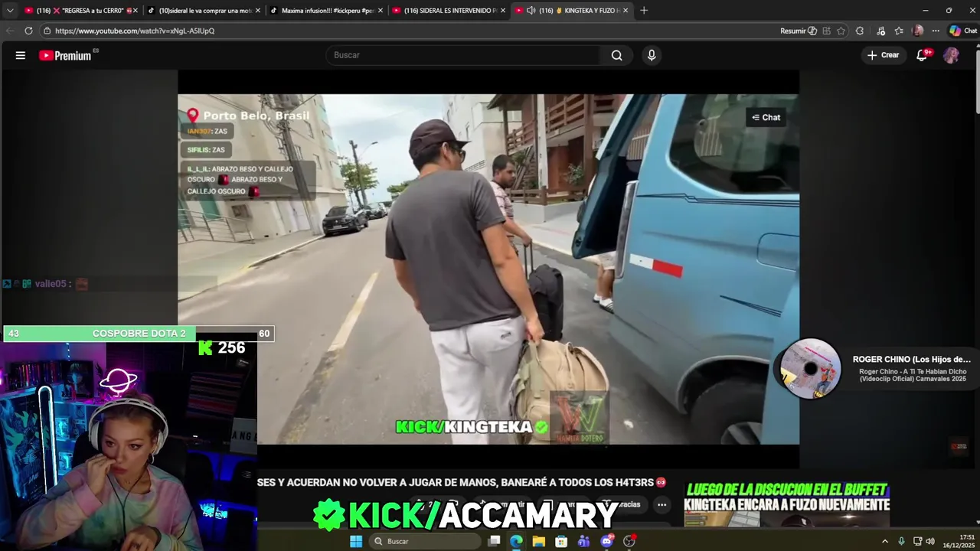
Task: Open the media control music icon
Action: pos(880,31)
